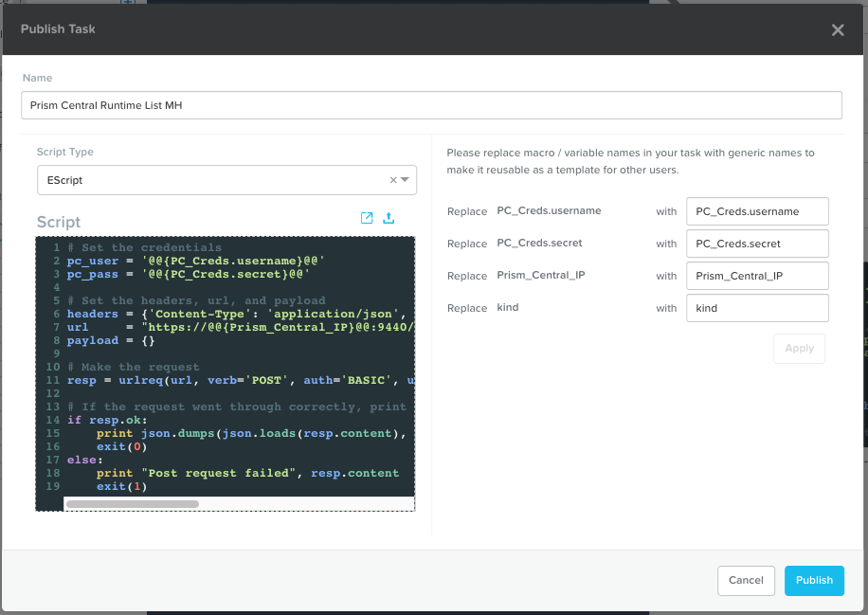
Task: Click the line 13 request comment
Action: [237, 407]
